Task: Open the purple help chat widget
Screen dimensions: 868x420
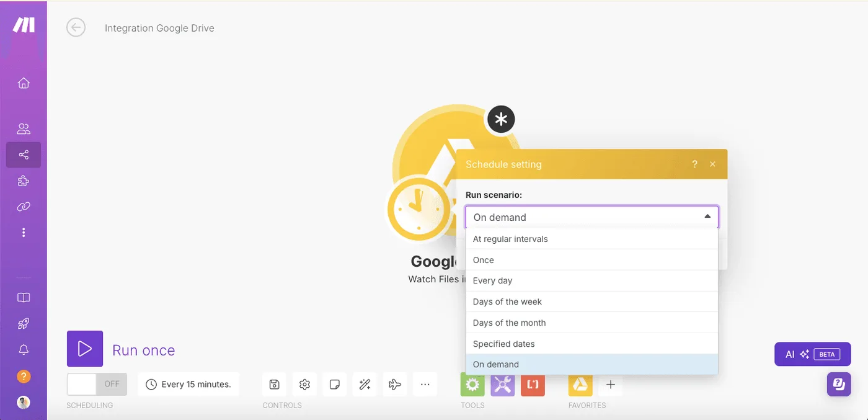Action: coord(839,384)
